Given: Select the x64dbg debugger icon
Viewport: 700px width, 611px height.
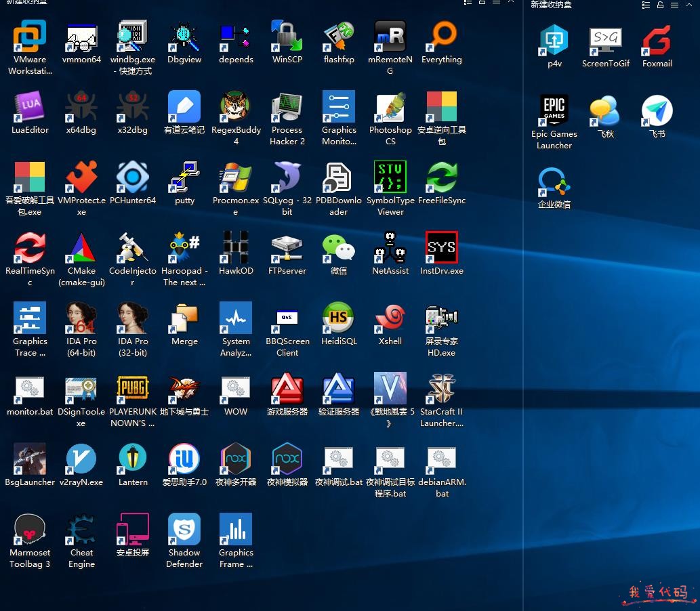Looking at the screenshot, I should (81, 106).
